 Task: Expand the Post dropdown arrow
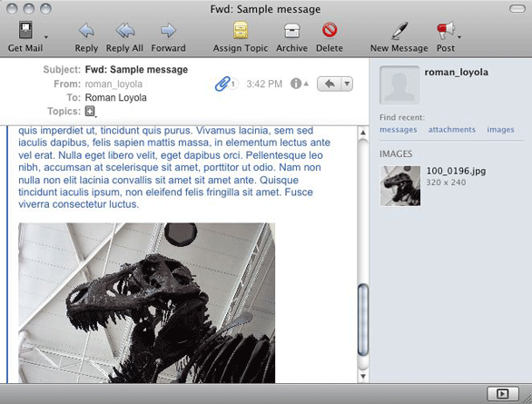click(459, 37)
